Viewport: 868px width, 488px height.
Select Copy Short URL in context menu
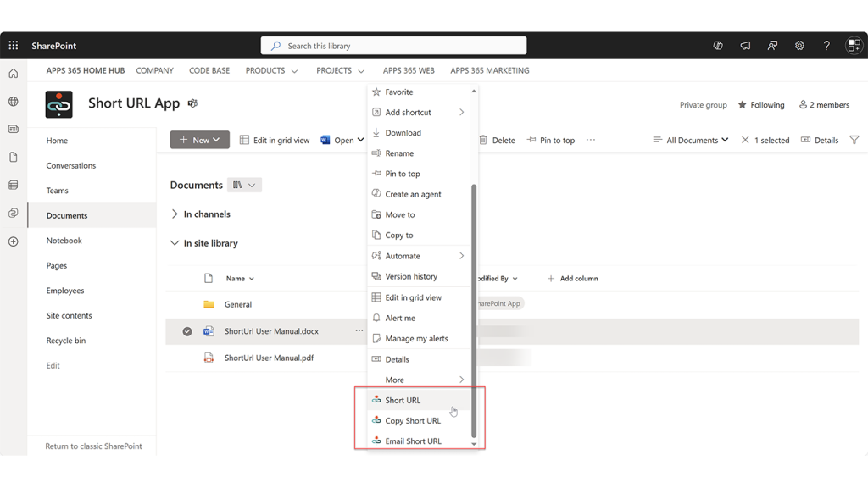point(419,420)
